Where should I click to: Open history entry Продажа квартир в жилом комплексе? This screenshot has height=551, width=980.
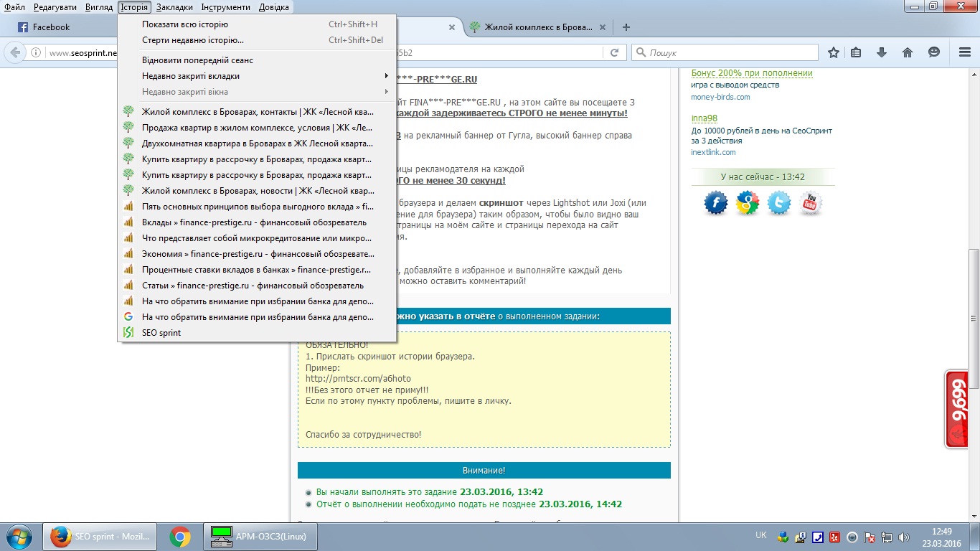pyautogui.click(x=258, y=128)
